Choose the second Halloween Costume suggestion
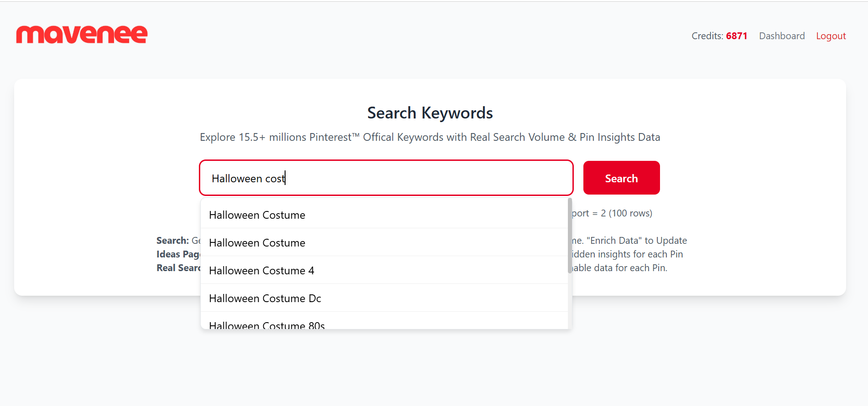Viewport: 868px width, 406px height. pyautogui.click(x=257, y=243)
